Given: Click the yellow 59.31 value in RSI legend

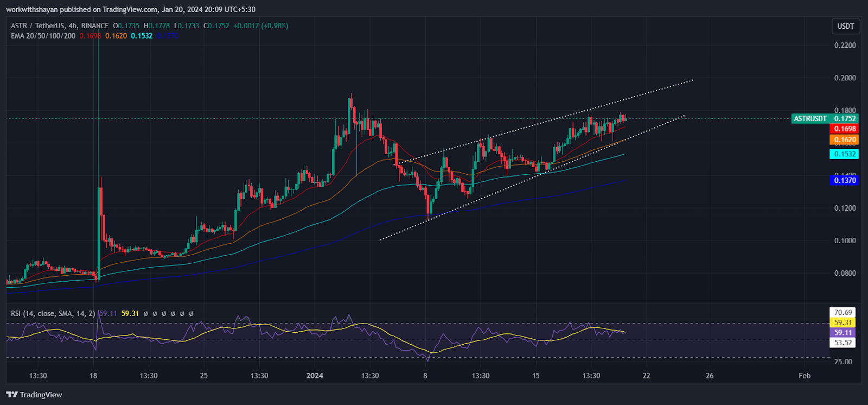Looking at the screenshot, I should [130, 313].
